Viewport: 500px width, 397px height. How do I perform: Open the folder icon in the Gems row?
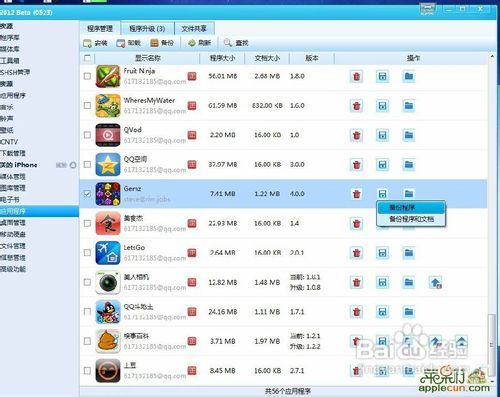[409, 193]
